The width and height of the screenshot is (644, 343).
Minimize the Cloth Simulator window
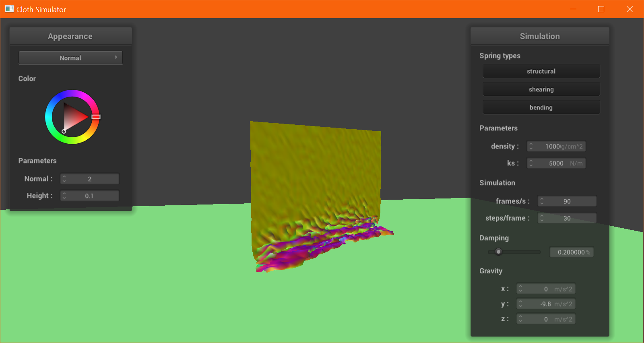click(573, 9)
